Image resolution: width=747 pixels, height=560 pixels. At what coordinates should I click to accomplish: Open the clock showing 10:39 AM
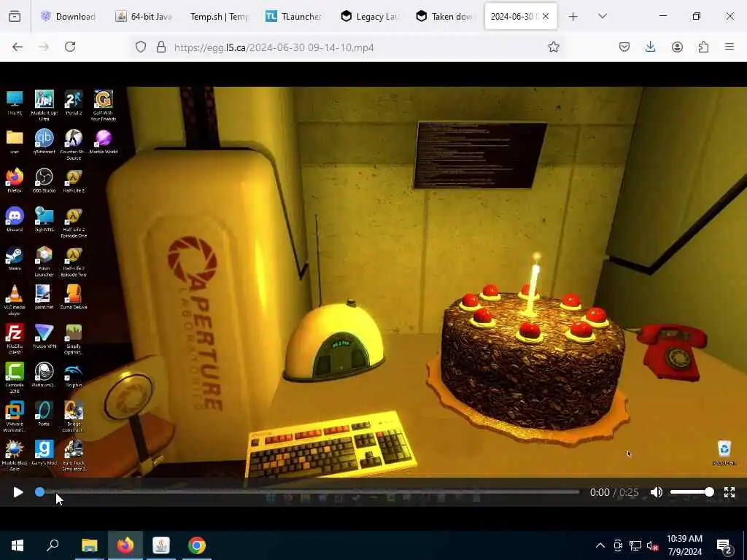[x=684, y=545]
